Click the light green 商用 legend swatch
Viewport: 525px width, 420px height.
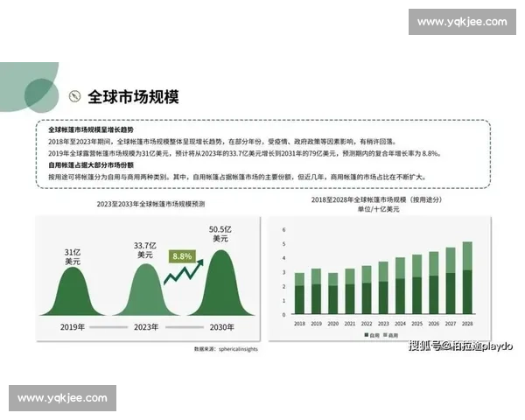(x=385, y=335)
